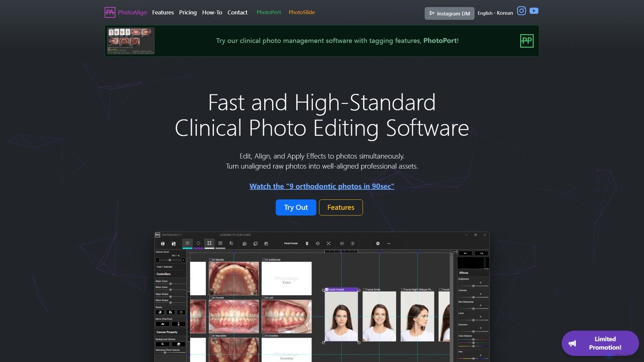Open the Features nav item
The width and height of the screenshot is (644, 362).
pyautogui.click(x=163, y=12)
